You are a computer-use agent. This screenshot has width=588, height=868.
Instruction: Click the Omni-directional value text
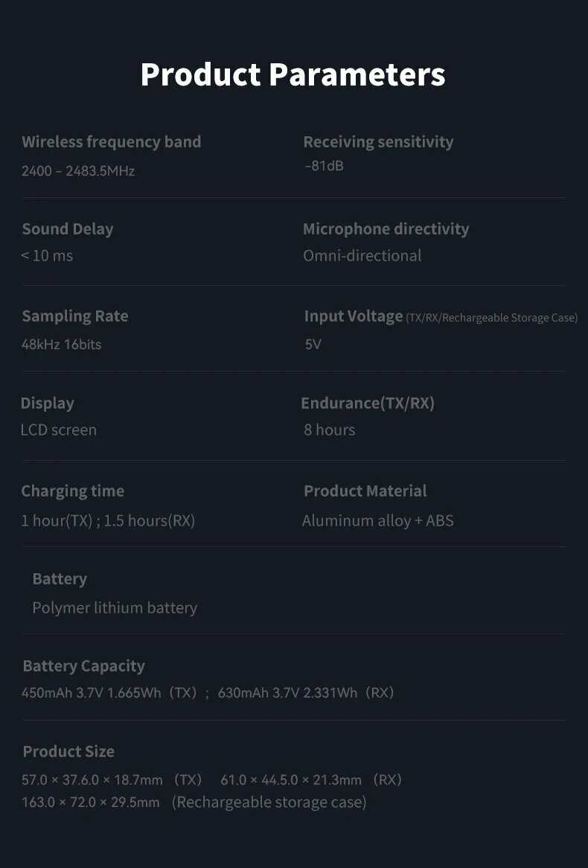362,255
